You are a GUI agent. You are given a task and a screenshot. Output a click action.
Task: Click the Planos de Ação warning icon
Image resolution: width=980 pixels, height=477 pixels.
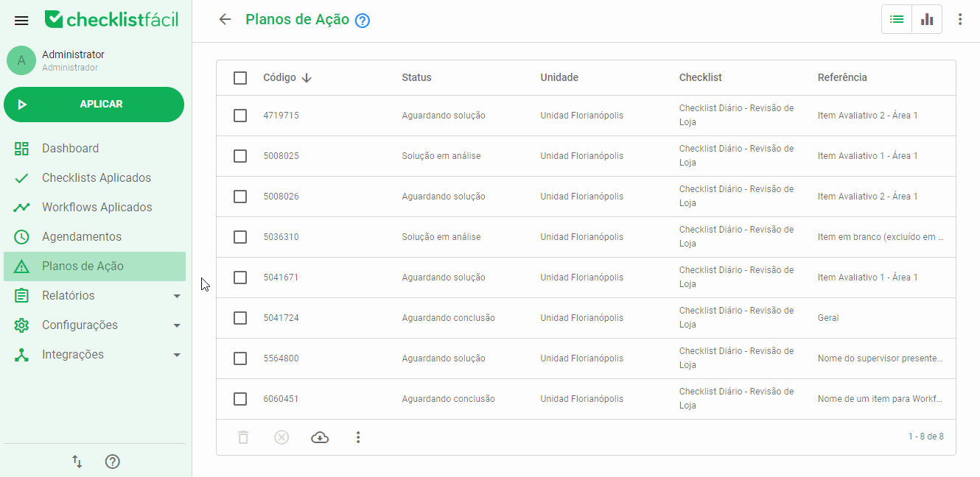coord(21,266)
